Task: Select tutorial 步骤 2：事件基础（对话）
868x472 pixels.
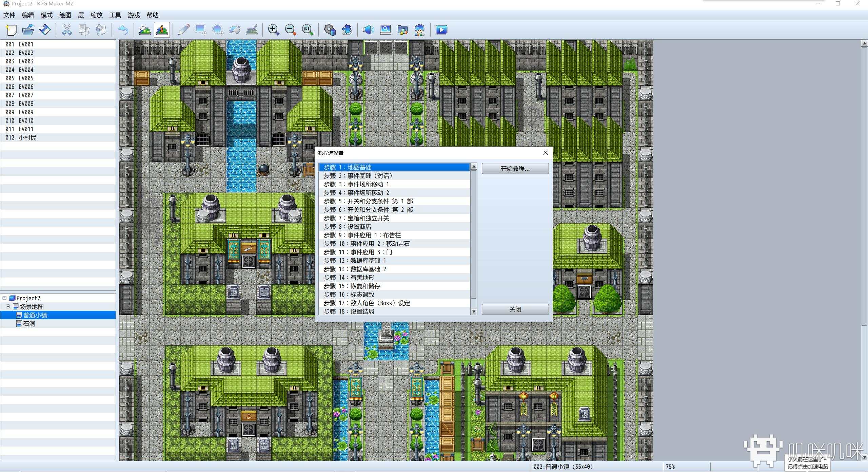Action: (394, 176)
